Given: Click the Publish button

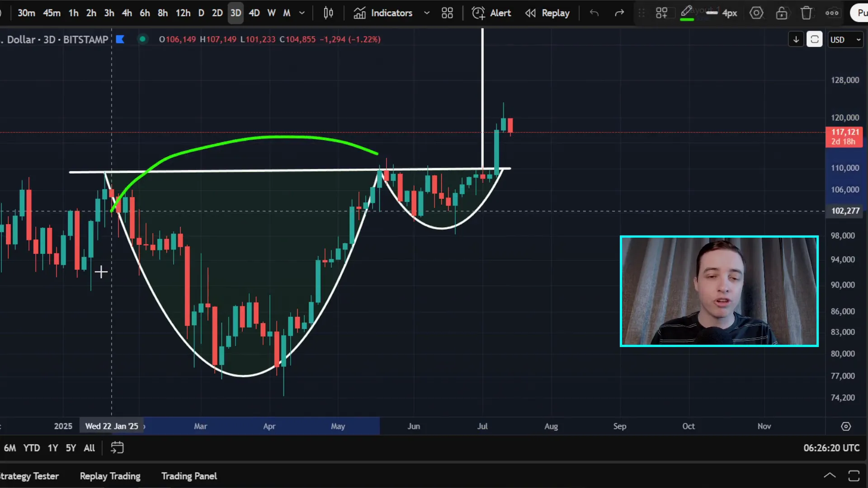Looking at the screenshot, I should (x=859, y=13).
